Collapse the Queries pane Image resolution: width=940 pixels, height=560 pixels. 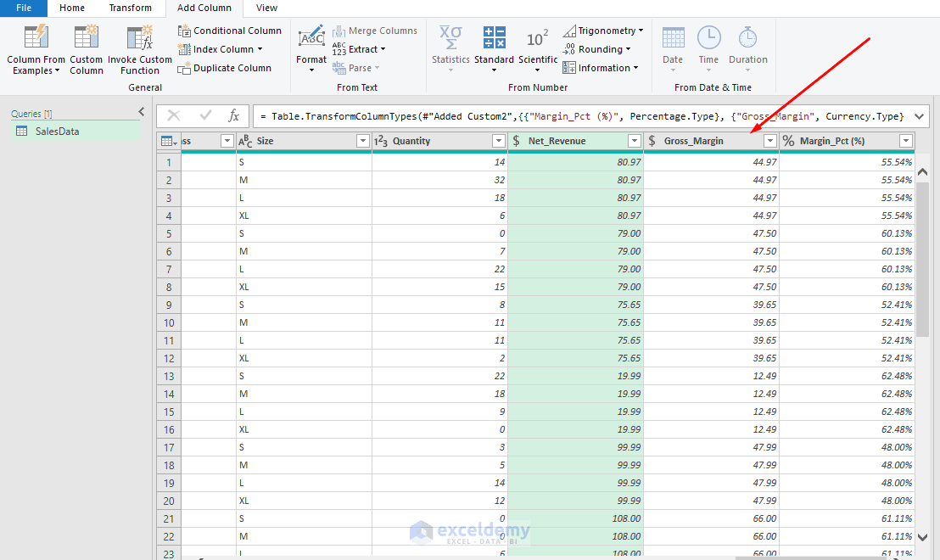click(142, 111)
